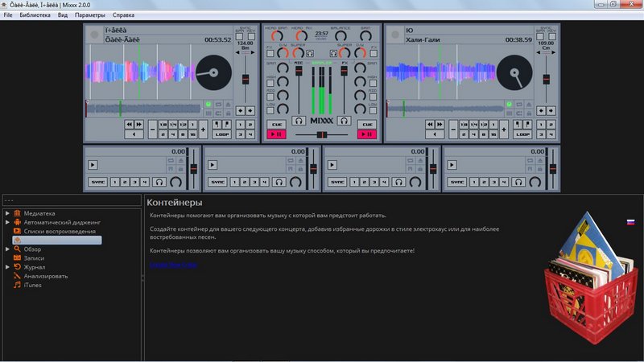This screenshot has height=362, width=644.
Task: Toggle left channel headphone cue in mixer
Action: coord(299,121)
